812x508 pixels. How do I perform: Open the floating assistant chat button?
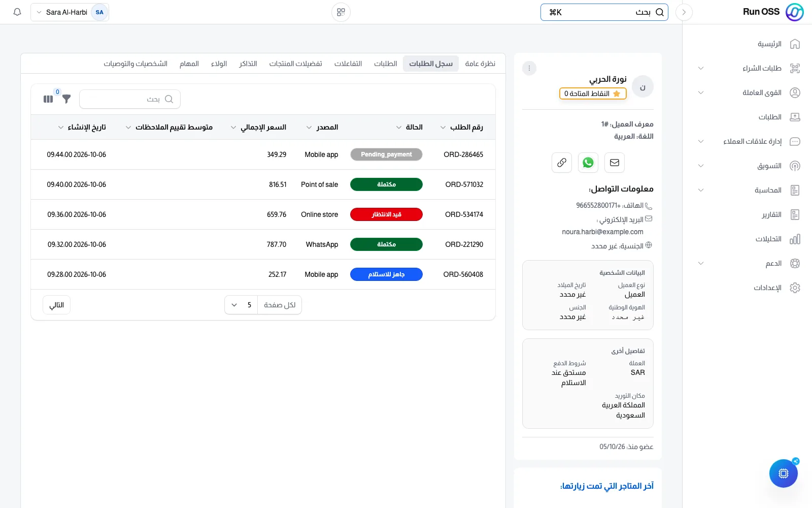(784, 473)
